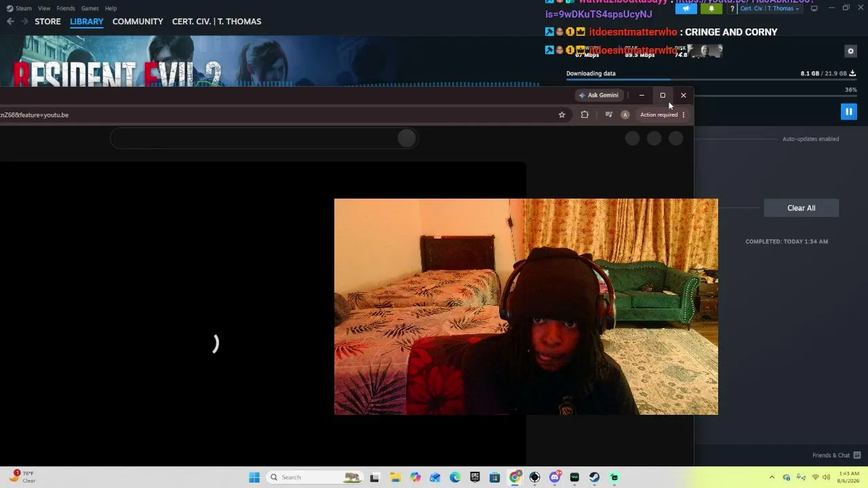
Task: Open Discord from the taskbar
Action: point(555,477)
